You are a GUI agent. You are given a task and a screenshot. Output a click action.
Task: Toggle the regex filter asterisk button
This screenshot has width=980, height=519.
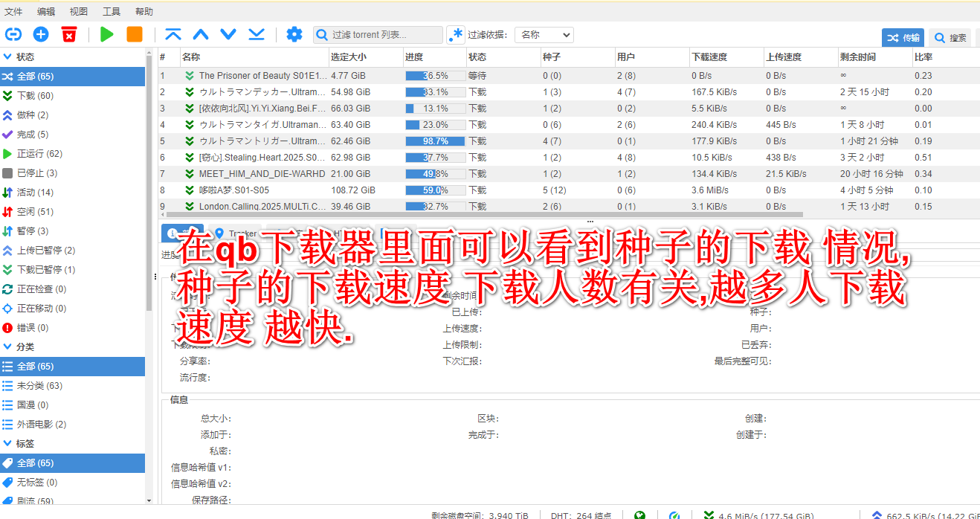tap(455, 35)
